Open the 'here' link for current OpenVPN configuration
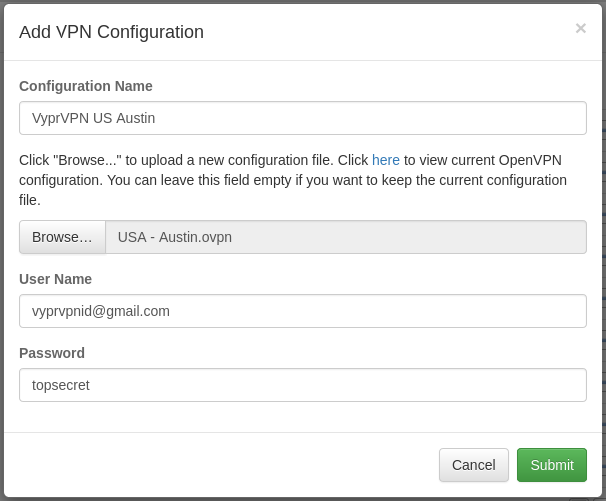 (x=385, y=160)
